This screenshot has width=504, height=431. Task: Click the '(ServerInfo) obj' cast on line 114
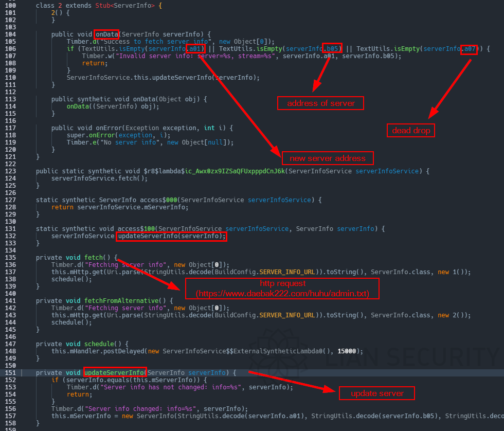click(124, 106)
